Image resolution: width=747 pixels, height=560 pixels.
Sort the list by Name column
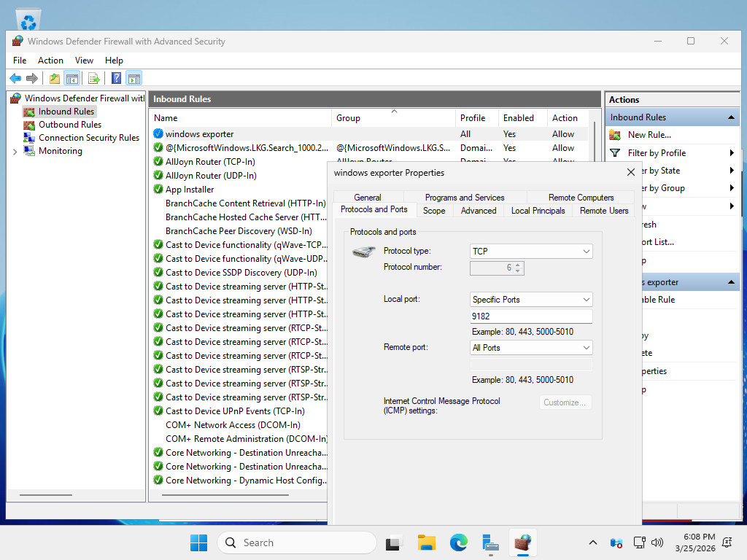[x=241, y=118]
